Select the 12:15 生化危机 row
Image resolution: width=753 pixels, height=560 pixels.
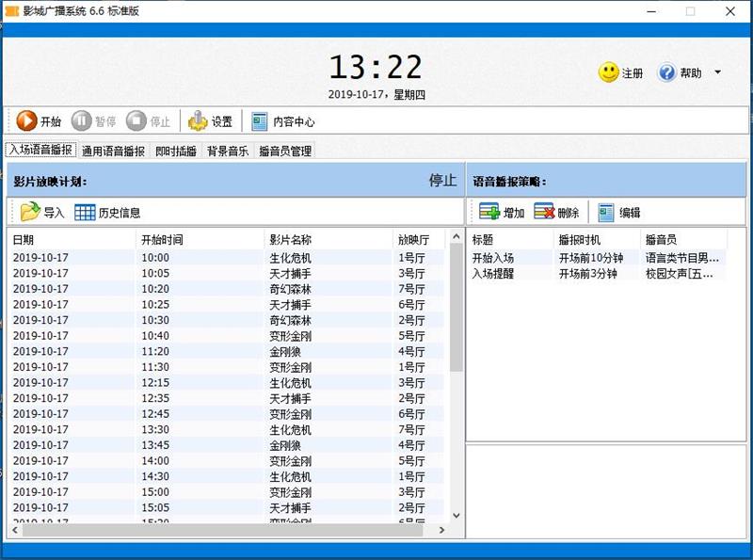pos(227,383)
